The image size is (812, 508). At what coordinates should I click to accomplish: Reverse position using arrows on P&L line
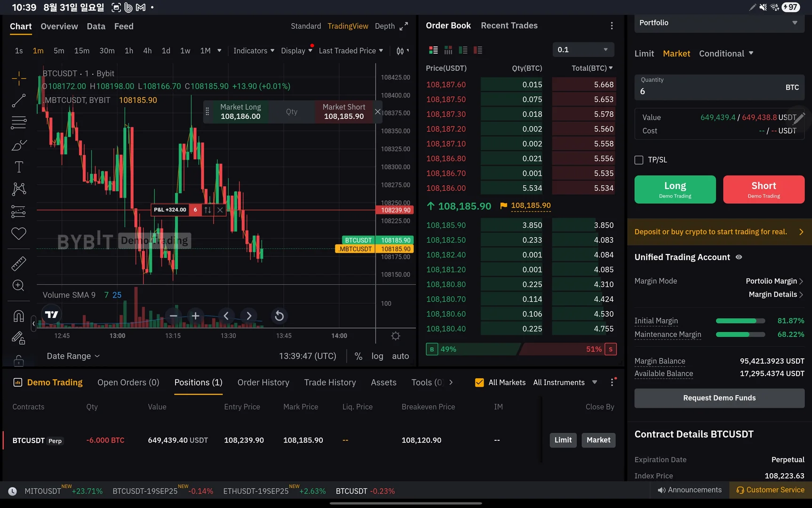click(207, 210)
